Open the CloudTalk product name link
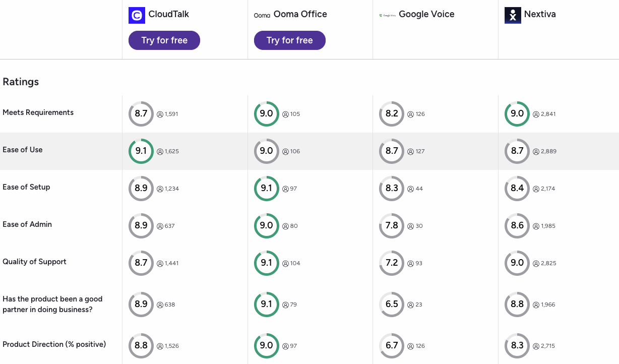The height and width of the screenshot is (364, 619). [169, 14]
